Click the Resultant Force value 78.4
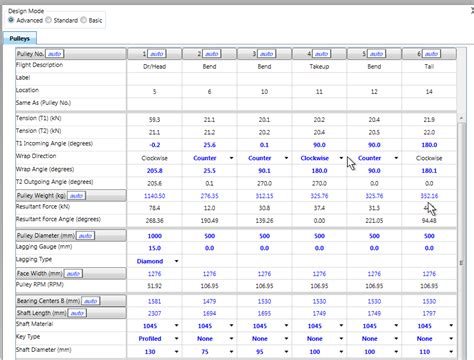This screenshot has width=474, height=360. tap(155, 208)
